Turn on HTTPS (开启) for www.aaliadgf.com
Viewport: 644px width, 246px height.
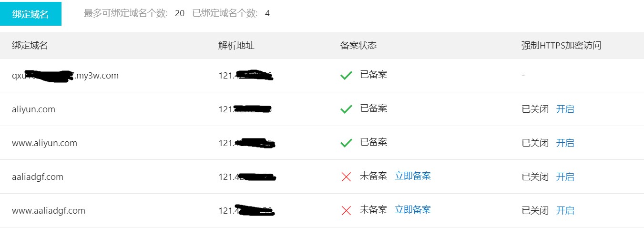pos(565,210)
